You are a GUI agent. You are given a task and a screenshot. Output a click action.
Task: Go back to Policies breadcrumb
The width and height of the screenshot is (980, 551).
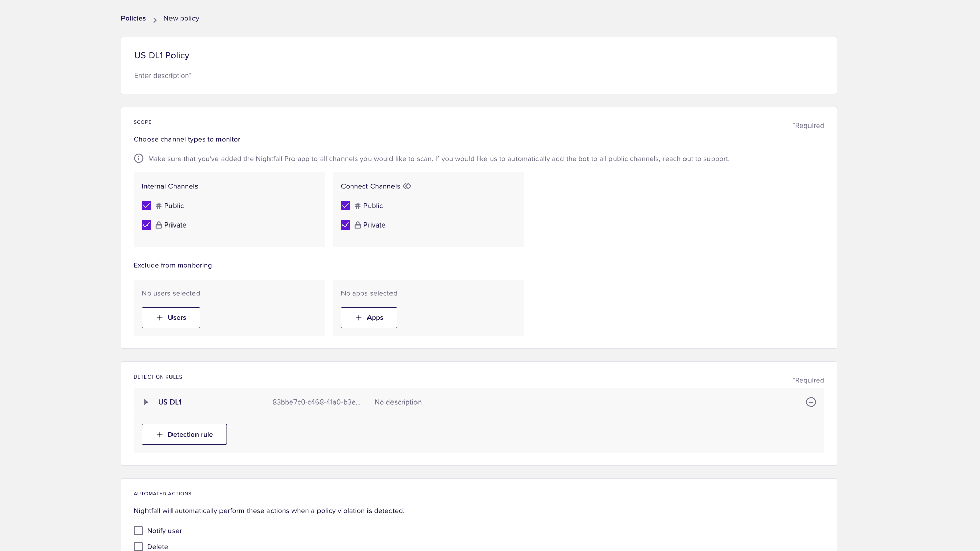[x=133, y=18]
